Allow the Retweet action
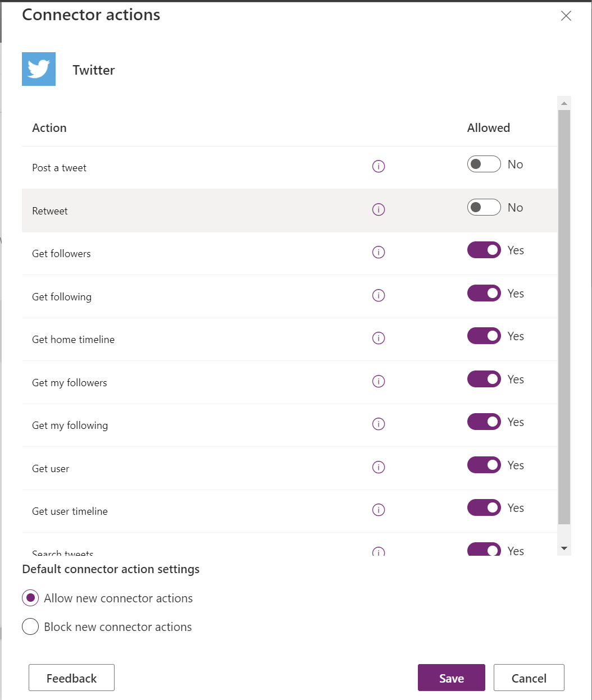The width and height of the screenshot is (592, 700). (484, 207)
